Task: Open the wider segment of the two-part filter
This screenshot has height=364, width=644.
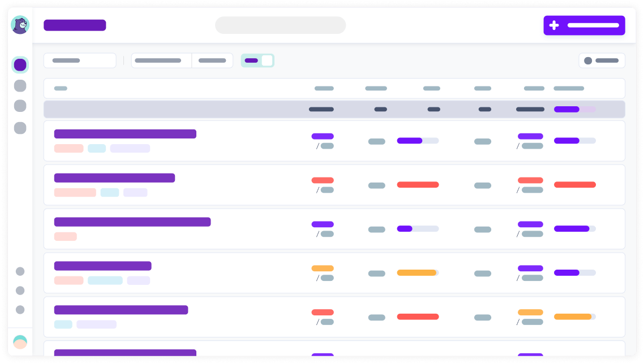Action: click(x=161, y=60)
